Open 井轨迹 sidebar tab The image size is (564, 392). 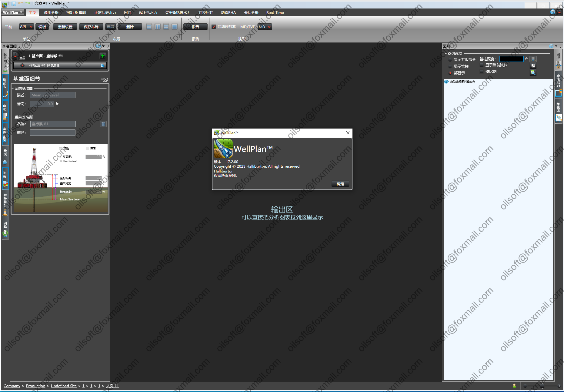(5, 87)
